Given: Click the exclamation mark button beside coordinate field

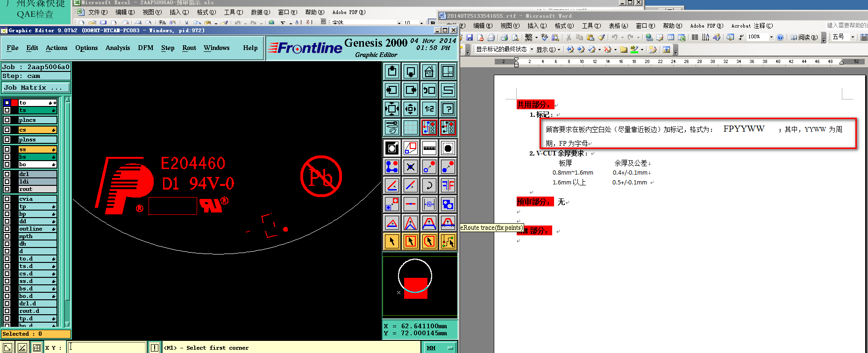Looking at the screenshot, I should (x=154, y=347).
